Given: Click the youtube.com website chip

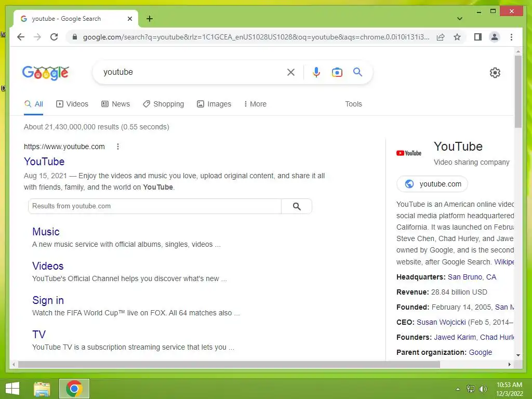Looking at the screenshot, I should point(432,184).
